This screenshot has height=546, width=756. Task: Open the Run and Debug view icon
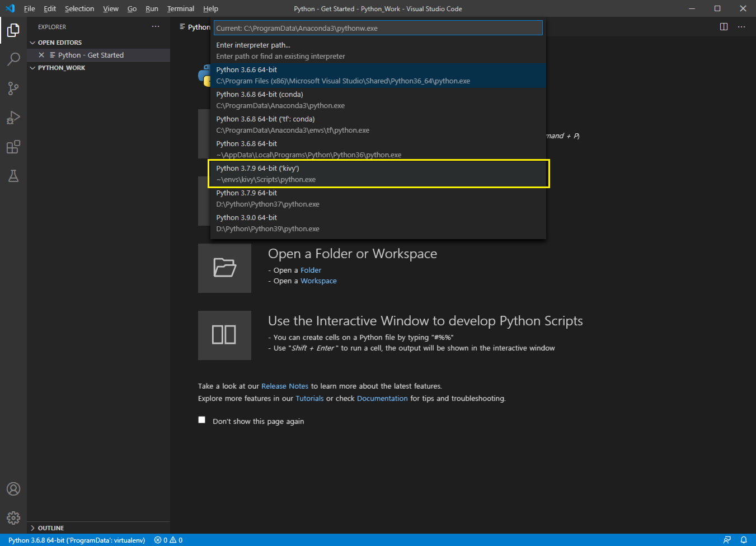pos(13,118)
